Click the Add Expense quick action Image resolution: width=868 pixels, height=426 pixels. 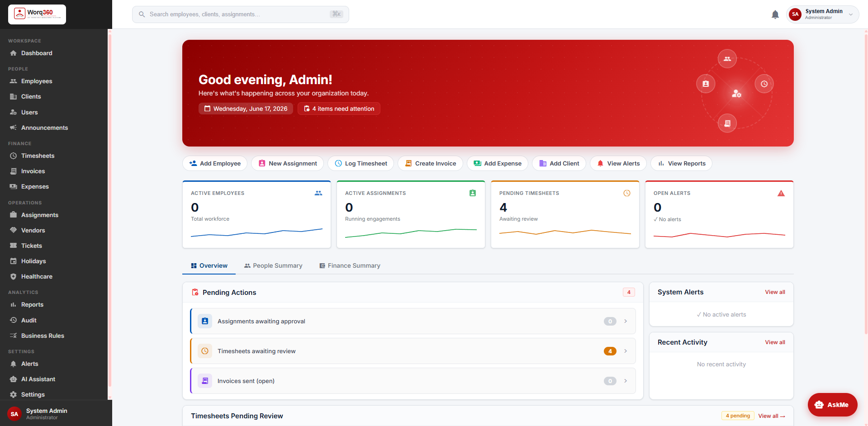(498, 164)
